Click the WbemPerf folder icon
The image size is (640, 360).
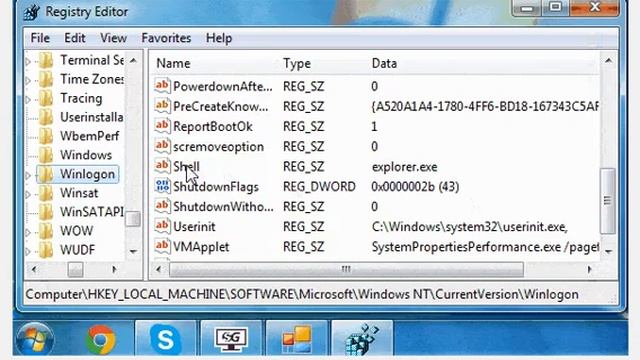[46, 136]
